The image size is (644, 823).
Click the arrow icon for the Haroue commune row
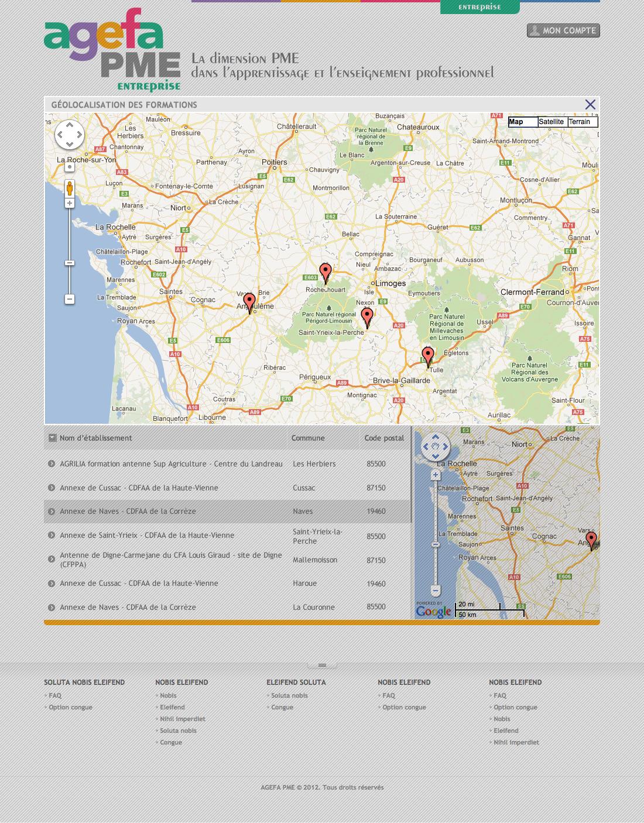click(52, 584)
